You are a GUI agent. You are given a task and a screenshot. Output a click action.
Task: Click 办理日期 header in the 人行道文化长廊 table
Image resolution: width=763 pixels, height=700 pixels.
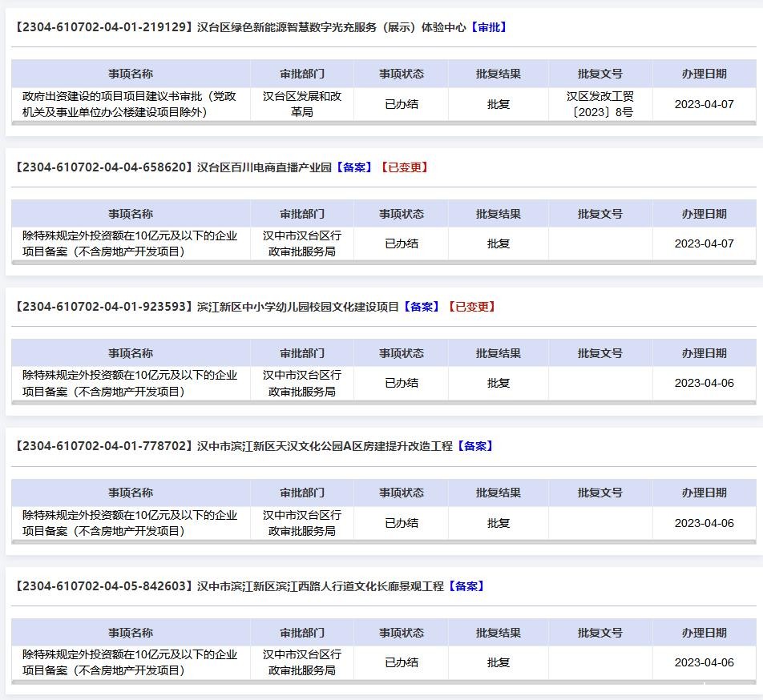pyautogui.click(x=704, y=633)
